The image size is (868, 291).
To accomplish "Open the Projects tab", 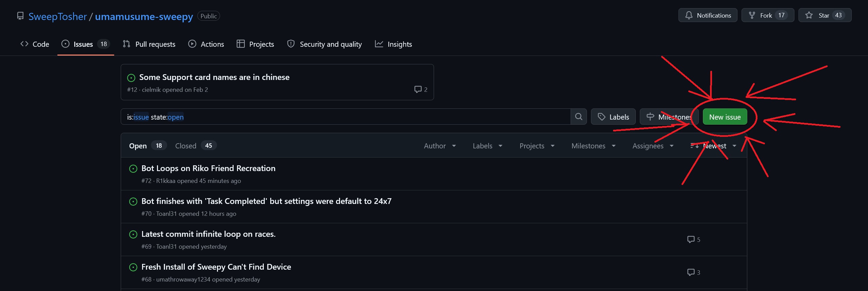I will click(255, 44).
